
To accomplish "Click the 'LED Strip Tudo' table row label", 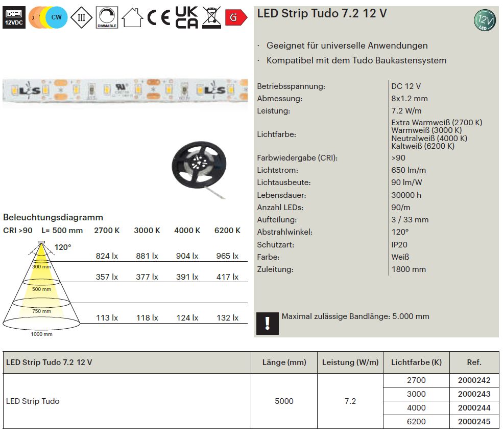I will [33, 401].
